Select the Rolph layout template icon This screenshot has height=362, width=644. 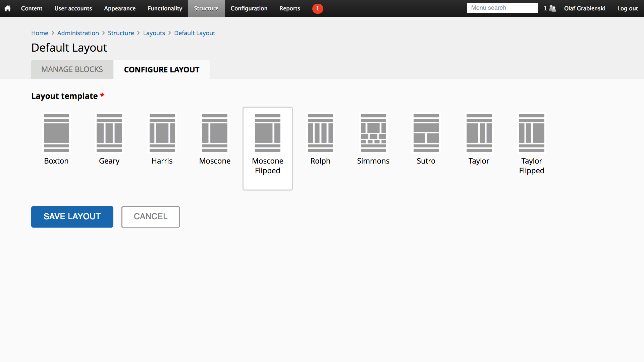point(320,133)
